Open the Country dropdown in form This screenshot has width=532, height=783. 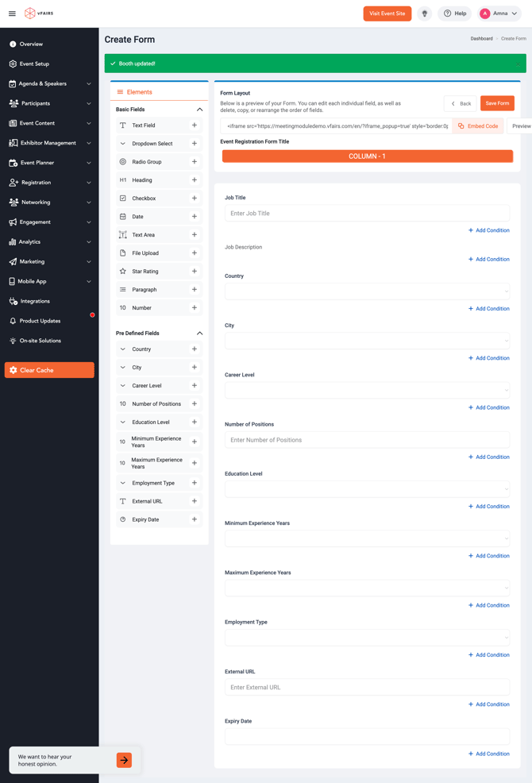coord(367,291)
